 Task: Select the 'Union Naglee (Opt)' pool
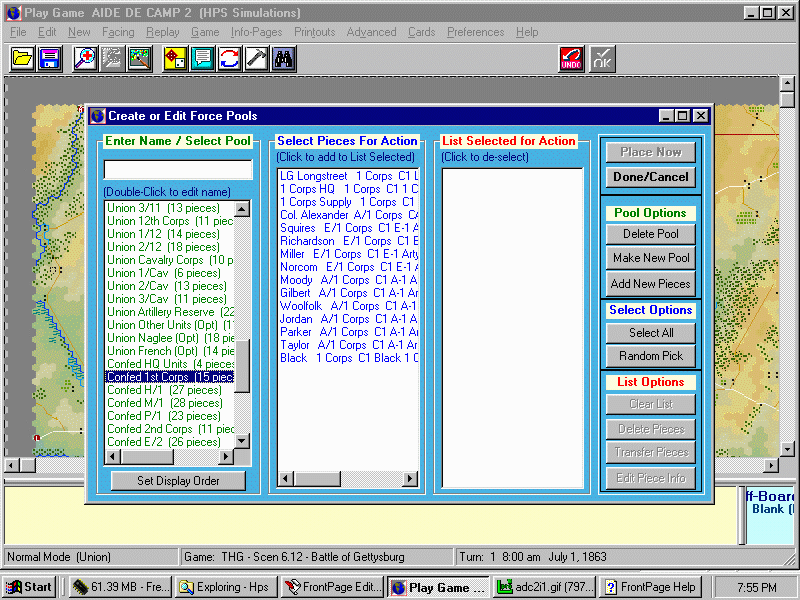point(170,338)
